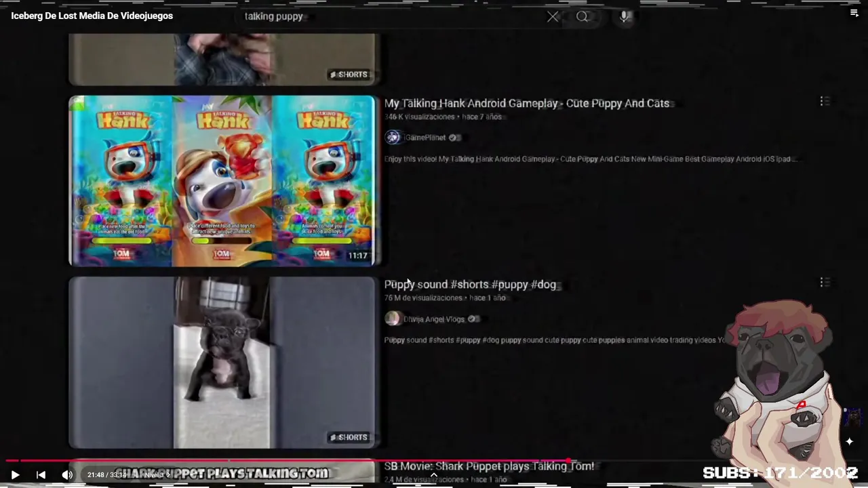Click the GamePlanet channel avatar
This screenshot has height=488, width=868.
pyautogui.click(x=393, y=138)
